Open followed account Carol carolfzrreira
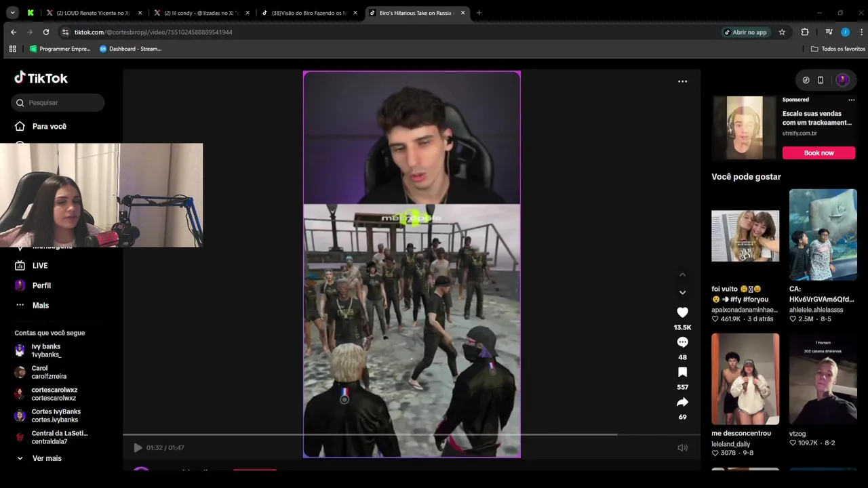 point(49,372)
